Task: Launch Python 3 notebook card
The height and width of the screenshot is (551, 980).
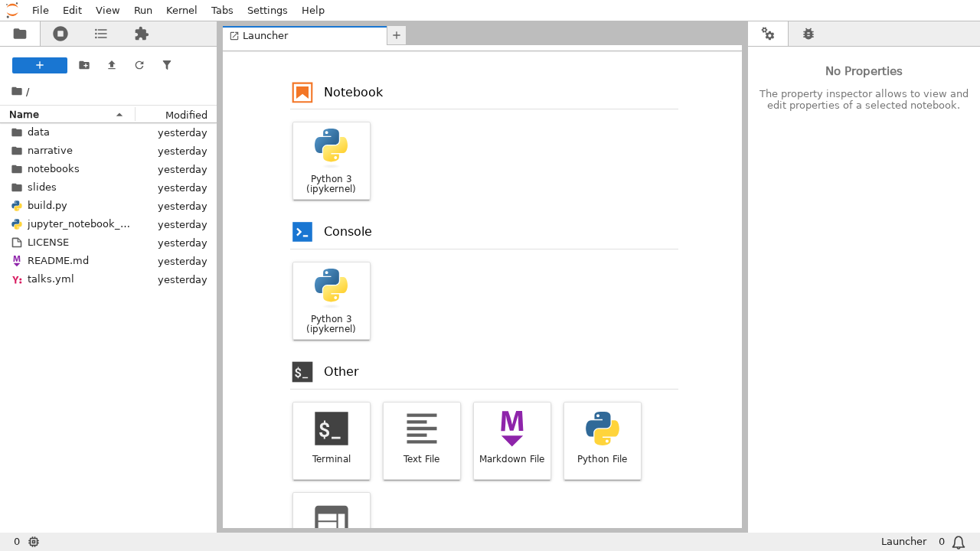Action: coord(332,161)
